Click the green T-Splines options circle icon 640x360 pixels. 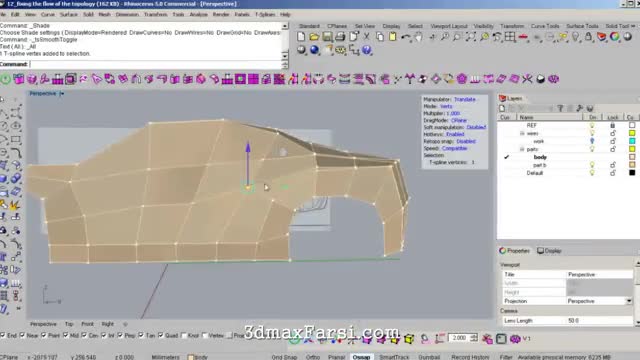pyautogui.click(x=5, y=79)
